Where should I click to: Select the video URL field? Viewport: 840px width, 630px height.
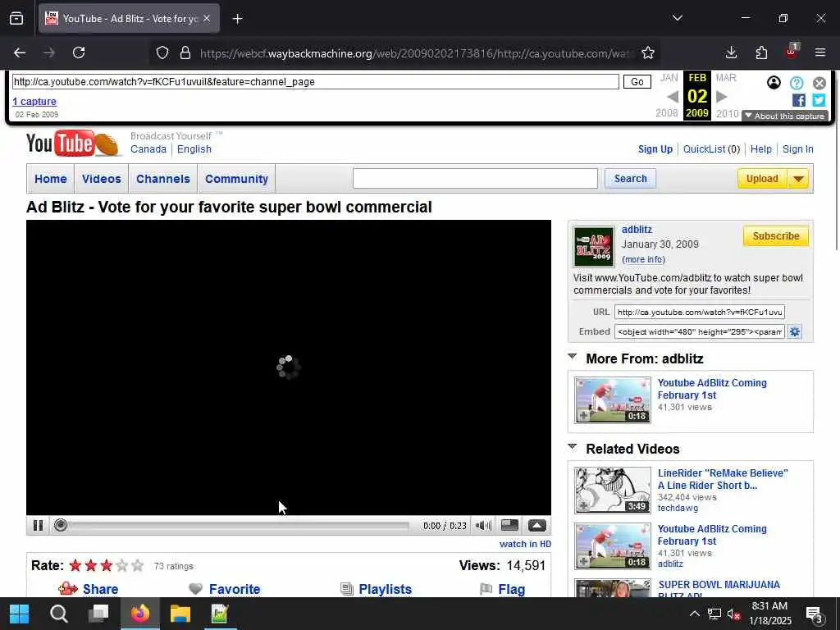(x=700, y=312)
